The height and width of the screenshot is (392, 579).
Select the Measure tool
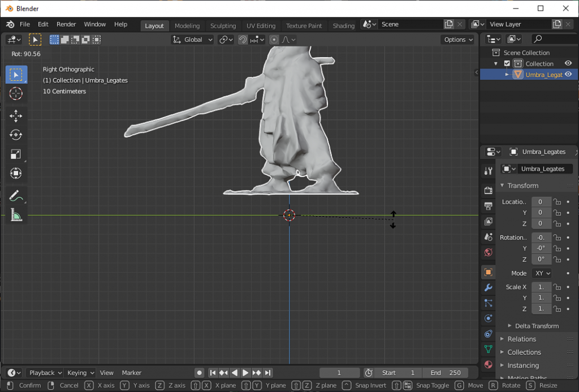[x=16, y=216]
